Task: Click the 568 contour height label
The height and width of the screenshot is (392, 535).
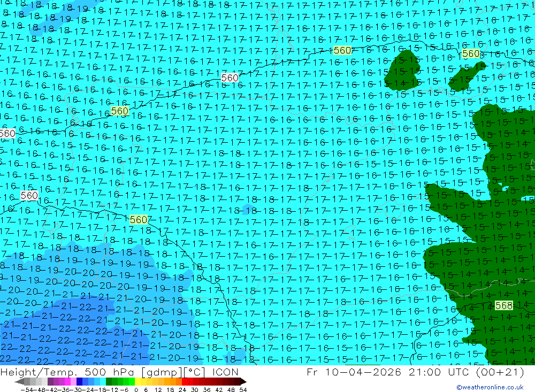Action: pos(503,305)
